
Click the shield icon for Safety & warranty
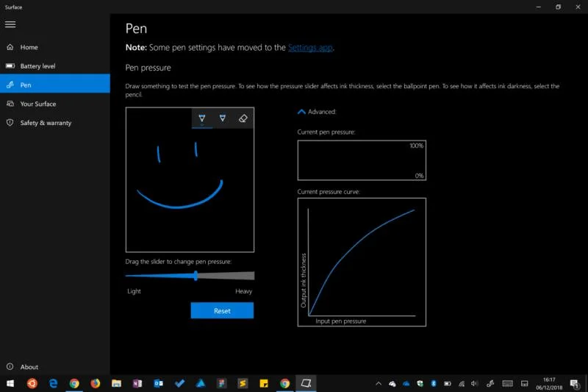pos(10,123)
